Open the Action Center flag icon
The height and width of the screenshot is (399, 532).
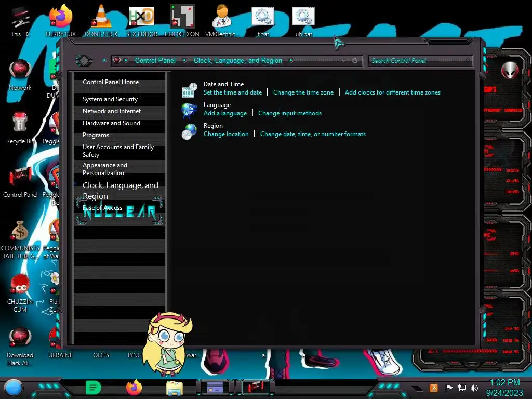point(449,388)
